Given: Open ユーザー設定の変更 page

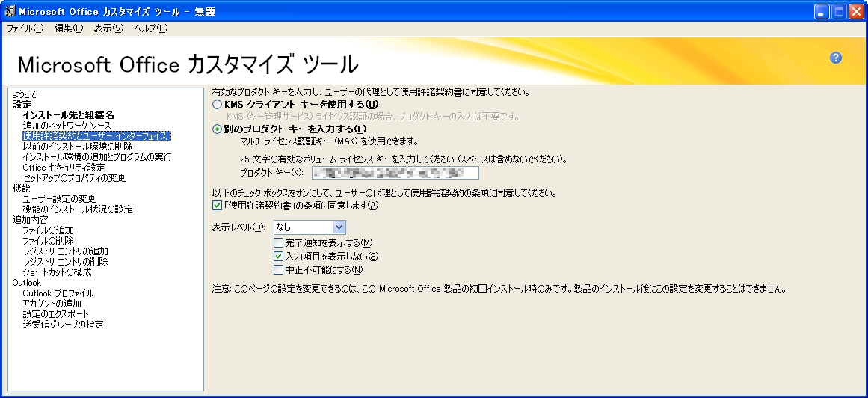Looking at the screenshot, I should click(59, 198).
